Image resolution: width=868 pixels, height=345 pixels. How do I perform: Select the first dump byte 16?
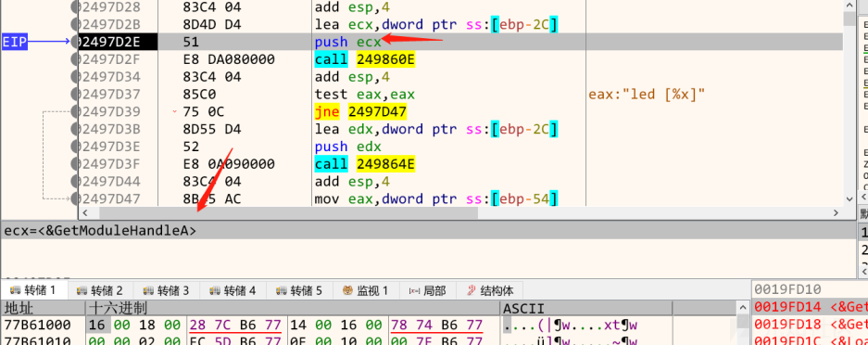98,325
